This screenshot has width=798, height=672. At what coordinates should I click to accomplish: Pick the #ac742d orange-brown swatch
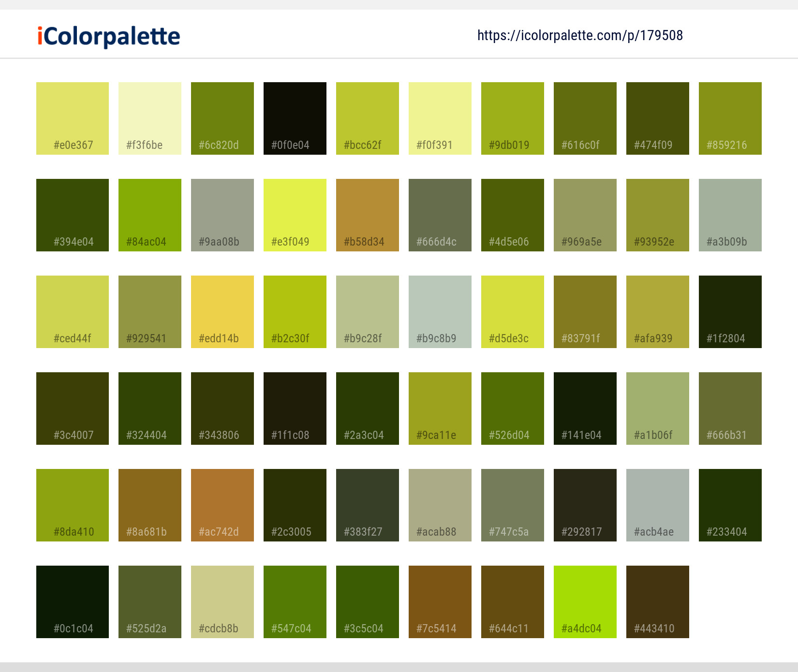(x=222, y=505)
